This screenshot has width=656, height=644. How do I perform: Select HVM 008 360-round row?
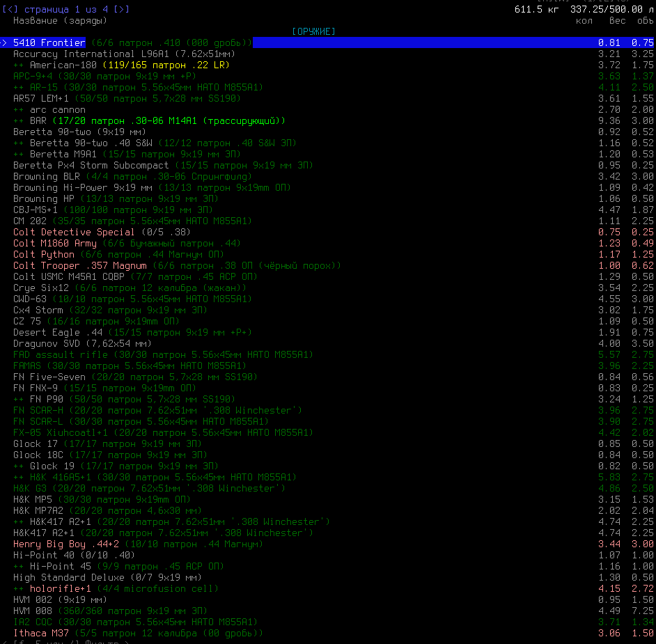click(x=328, y=611)
